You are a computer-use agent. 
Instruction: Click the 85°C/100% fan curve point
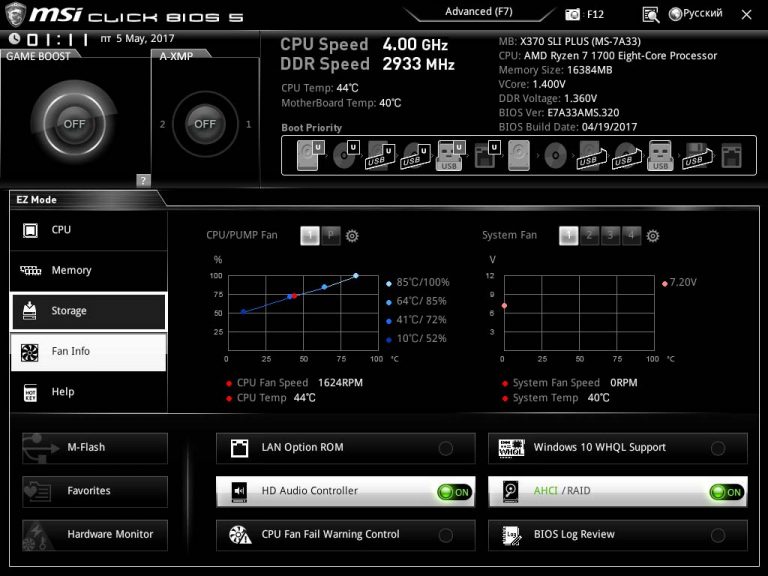(x=356, y=276)
